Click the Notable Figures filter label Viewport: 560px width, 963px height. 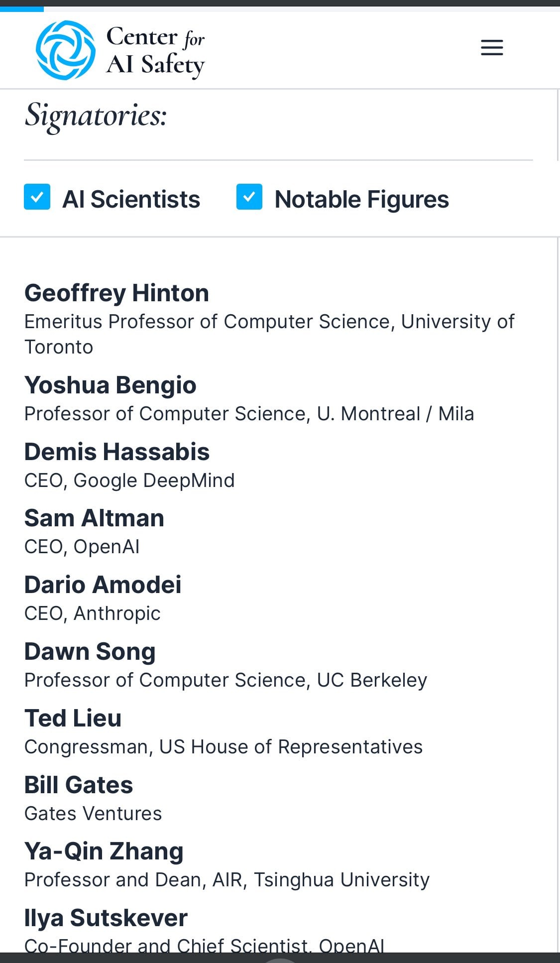[x=361, y=199]
